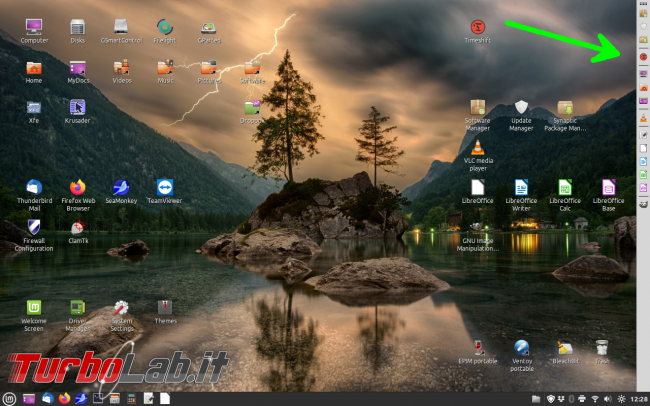Open the Pictures folder icon
The image size is (650, 406).
[209, 68]
